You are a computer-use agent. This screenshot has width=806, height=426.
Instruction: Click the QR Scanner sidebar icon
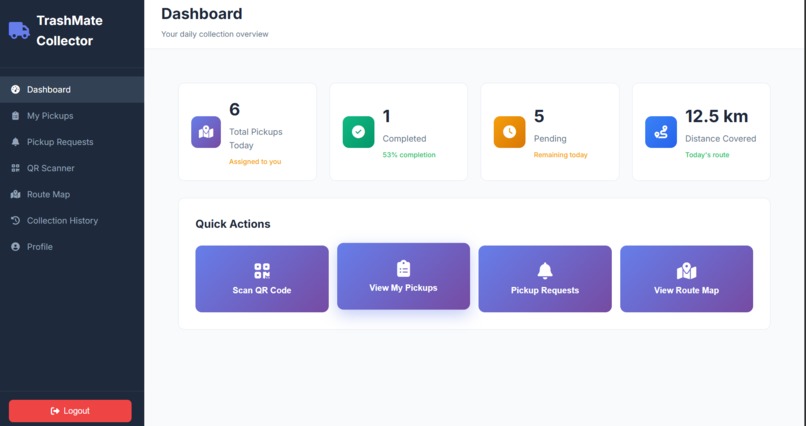(x=15, y=168)
